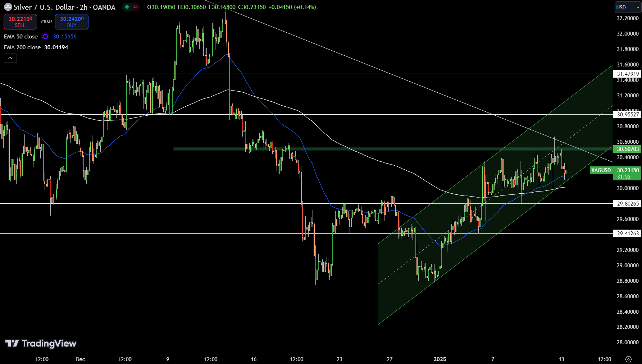Image resolution: width=642 pixels, height=364 pixels.
Task: Select the EMA 50 close indicator label
Action: click(21, 37)
